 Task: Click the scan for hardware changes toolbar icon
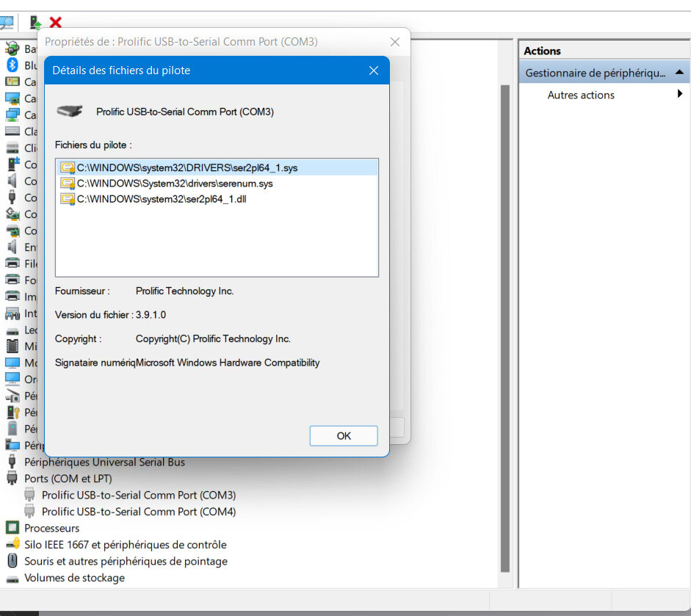[6, 22]
